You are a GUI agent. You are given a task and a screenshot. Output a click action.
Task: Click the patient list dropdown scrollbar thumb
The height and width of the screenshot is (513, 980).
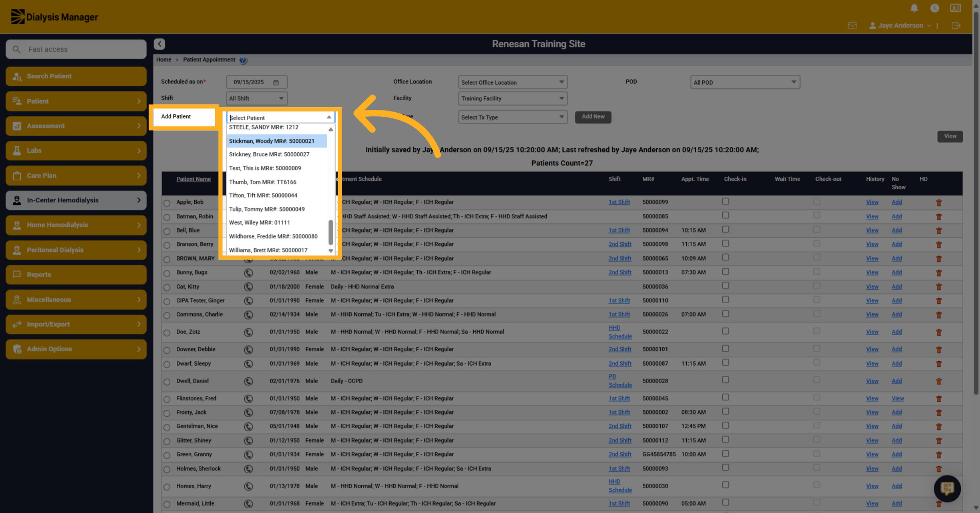[331, 232]
